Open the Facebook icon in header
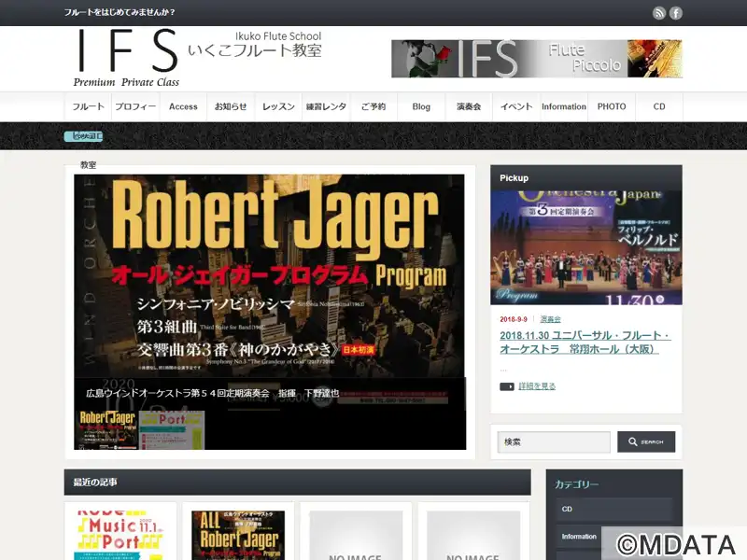The image size is (747, 560). 675,13
